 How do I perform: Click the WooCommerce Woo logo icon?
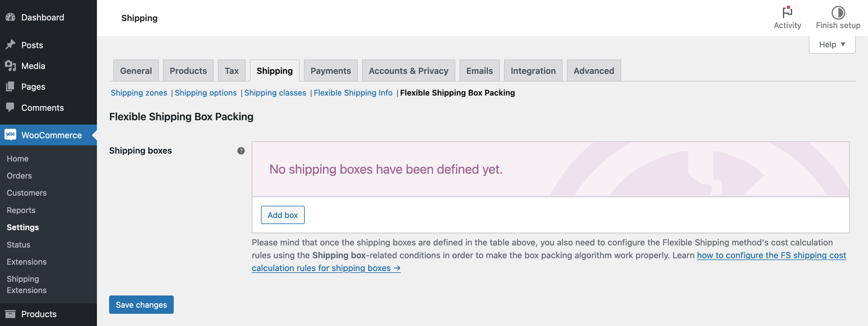click(10, 135)
